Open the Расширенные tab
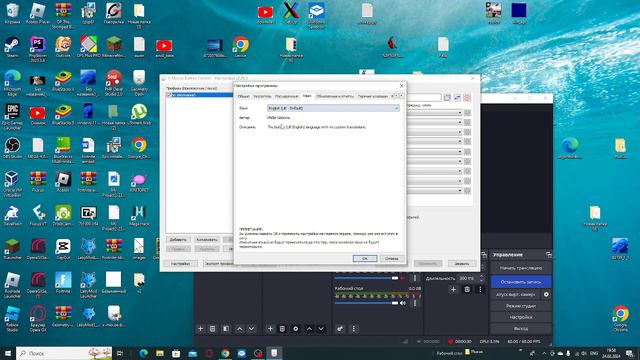Image resolution: width=640 pixels, height=360 pixels. point(287,96)
